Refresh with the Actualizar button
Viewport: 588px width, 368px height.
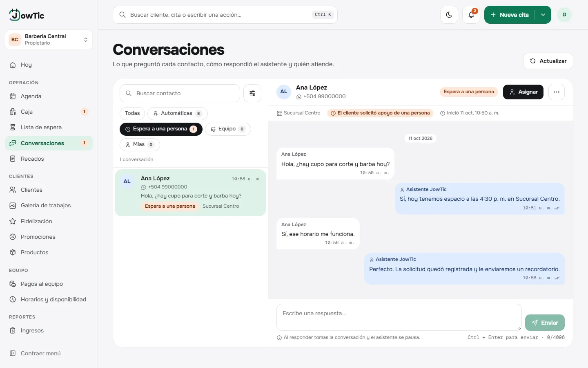pos(548,61)
